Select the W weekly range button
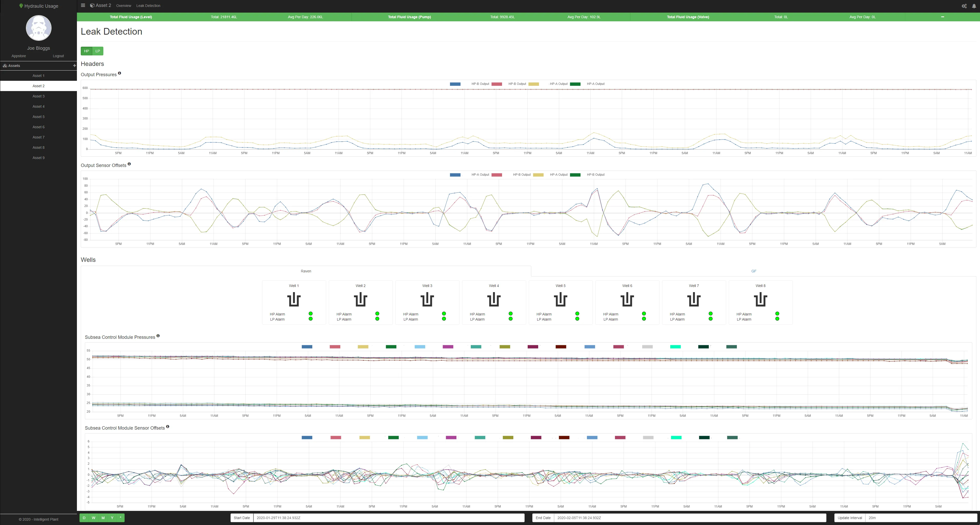The height and width of the screenshot is (525, 980). (94, 518)
